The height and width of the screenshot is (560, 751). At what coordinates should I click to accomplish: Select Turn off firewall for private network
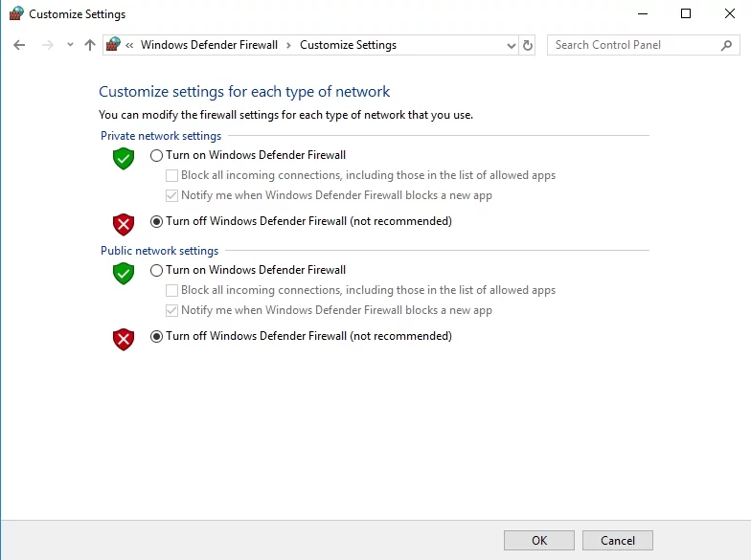coord(157,221)
